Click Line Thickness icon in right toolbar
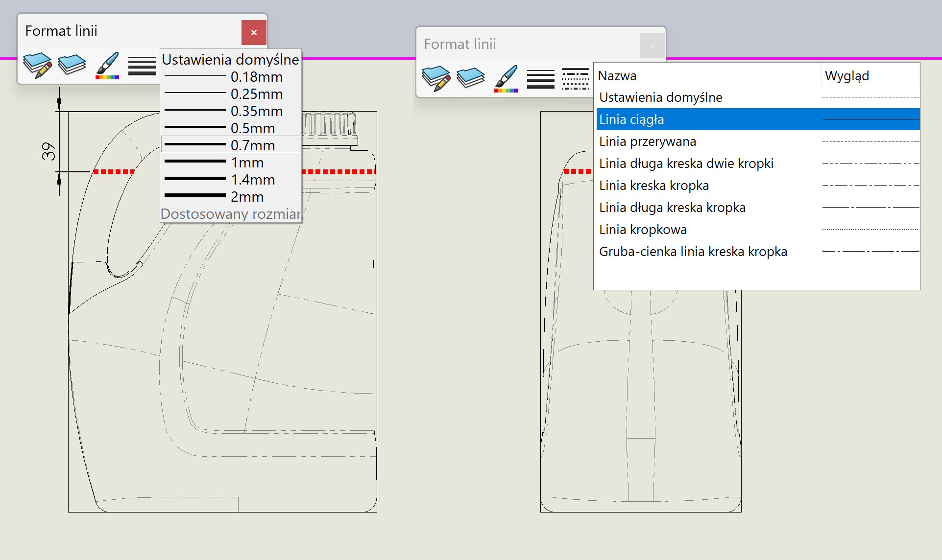 pos(540,79)
